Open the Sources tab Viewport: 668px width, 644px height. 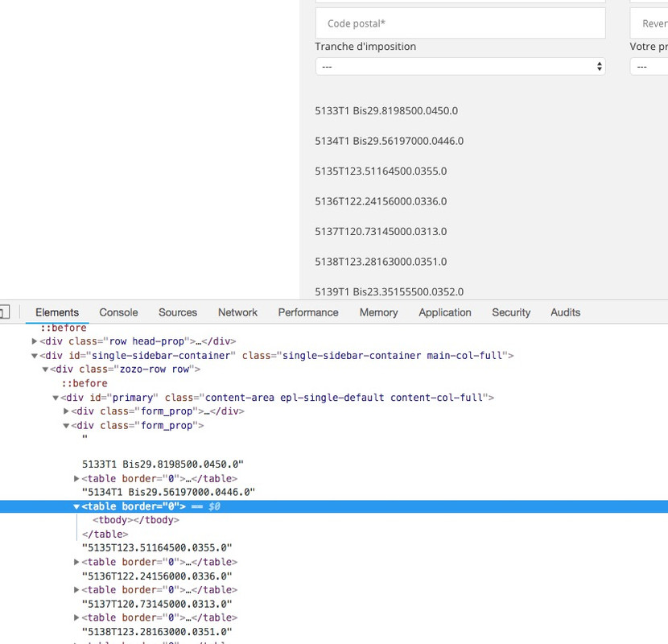click(178, 312)
